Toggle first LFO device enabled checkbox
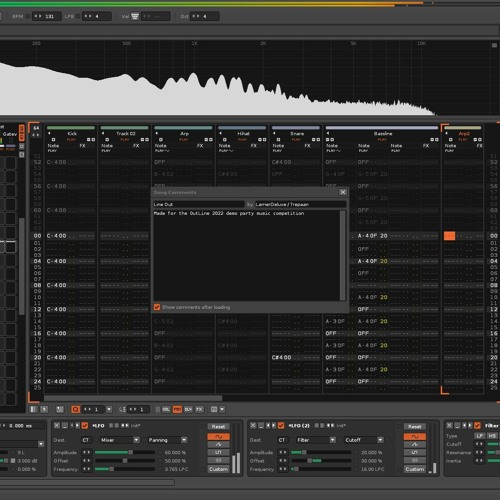 tap(85, 426)
